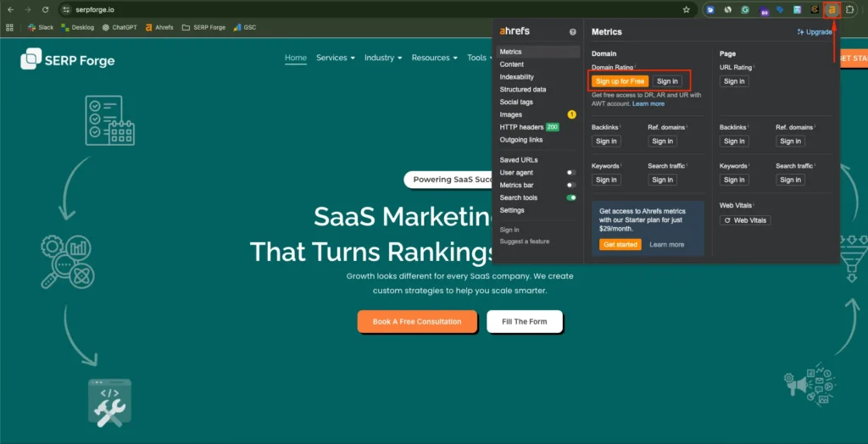Click Learn more after AWT account text
Image resolution: width=868 pixels, height=444 pixels.
(x=648, y=103)
